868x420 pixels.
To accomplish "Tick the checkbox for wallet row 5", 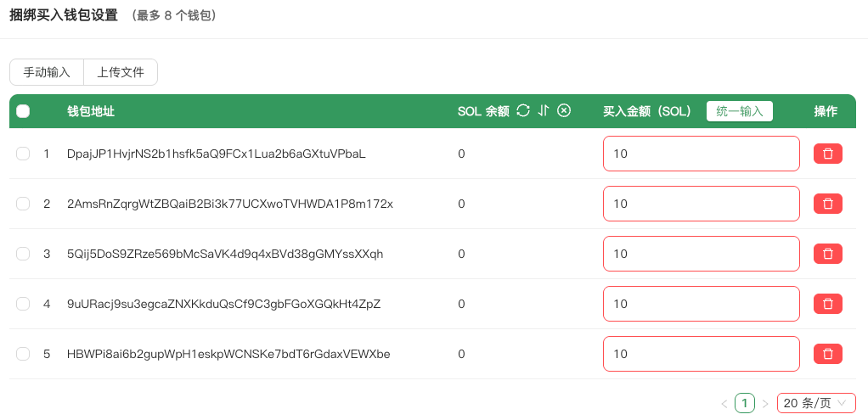I will pyautogui.click(x=23, y=354).
